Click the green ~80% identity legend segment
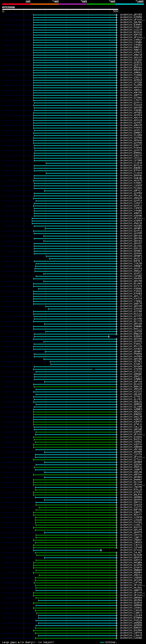Image resolution: width=146 pixels, height=644 pixels. [101, 4]
